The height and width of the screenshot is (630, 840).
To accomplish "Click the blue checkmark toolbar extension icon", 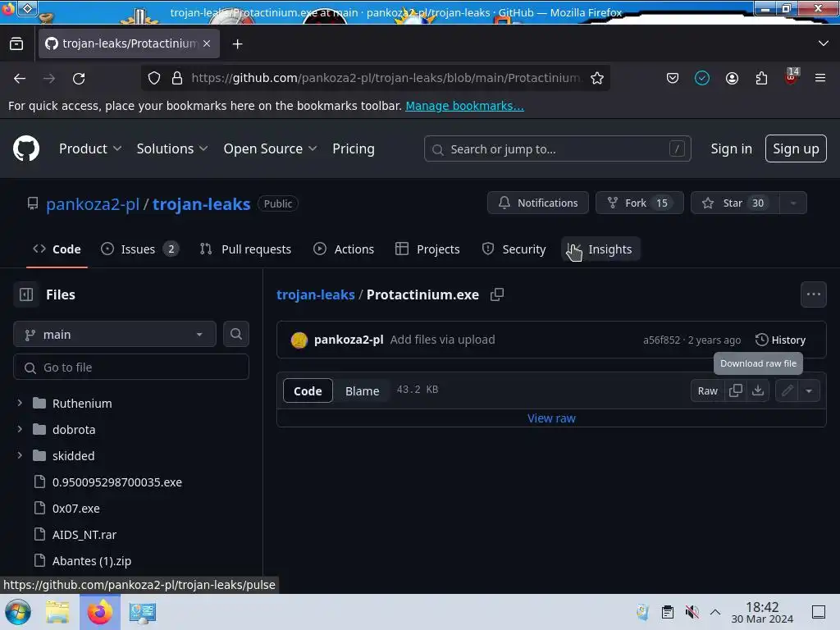I will (702, 78).
